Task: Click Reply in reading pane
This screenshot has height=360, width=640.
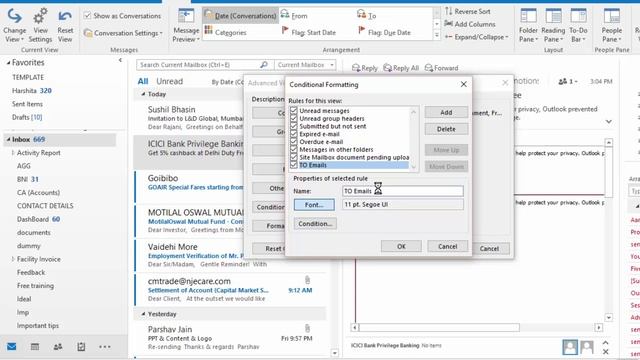Action: [365, 68]
